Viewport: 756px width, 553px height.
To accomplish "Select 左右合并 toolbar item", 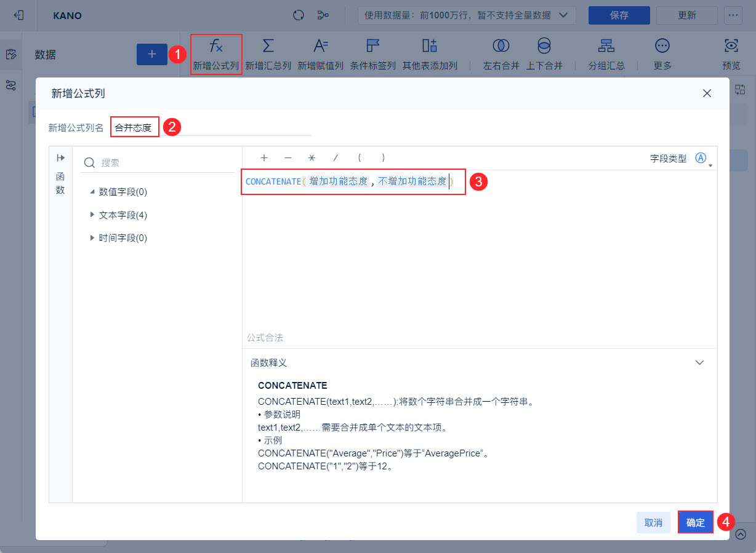I will 501,55.
